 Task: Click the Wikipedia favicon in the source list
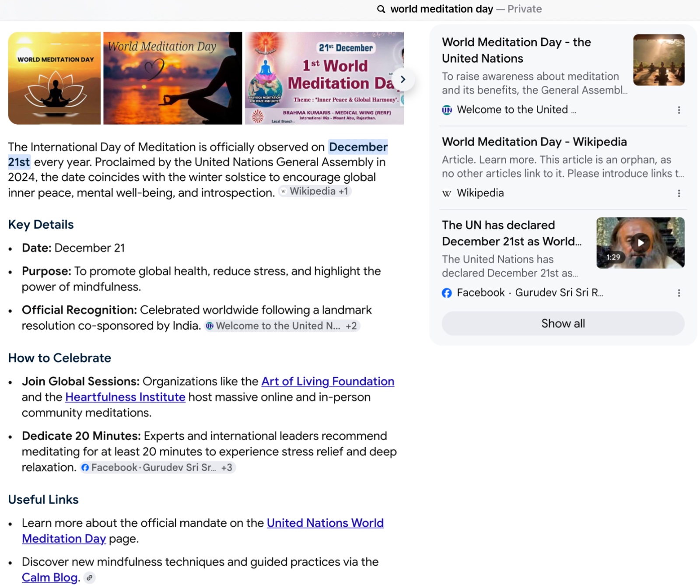(447, 193)
